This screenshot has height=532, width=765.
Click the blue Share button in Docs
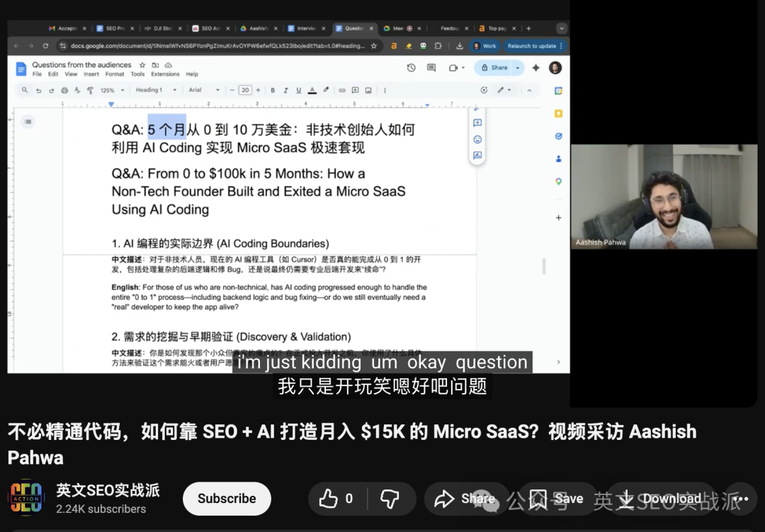pyautogui.click(x=494, y=68)
